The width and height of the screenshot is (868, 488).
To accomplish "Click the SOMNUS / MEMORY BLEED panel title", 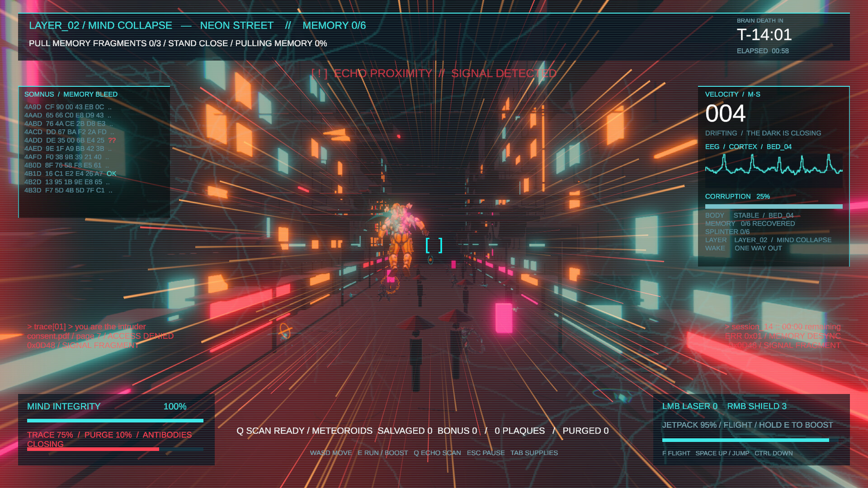I will coord(71,94).
